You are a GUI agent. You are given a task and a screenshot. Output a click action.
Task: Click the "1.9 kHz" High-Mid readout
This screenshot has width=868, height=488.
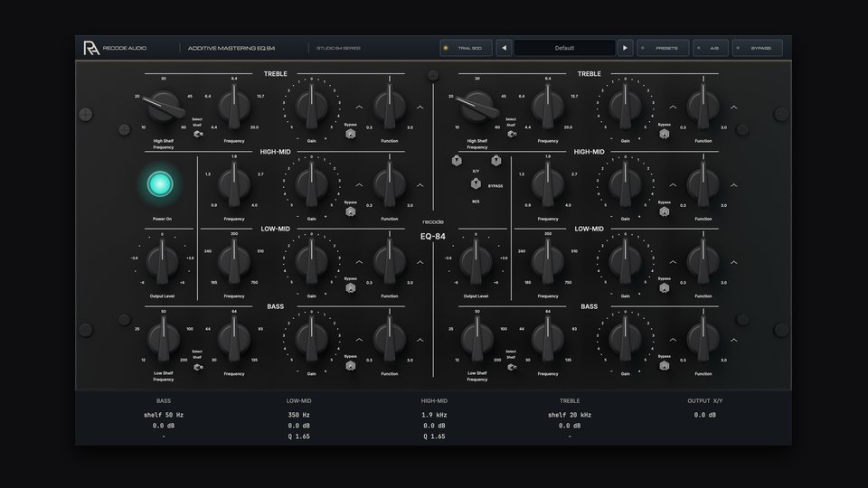(x=434, y=415)
